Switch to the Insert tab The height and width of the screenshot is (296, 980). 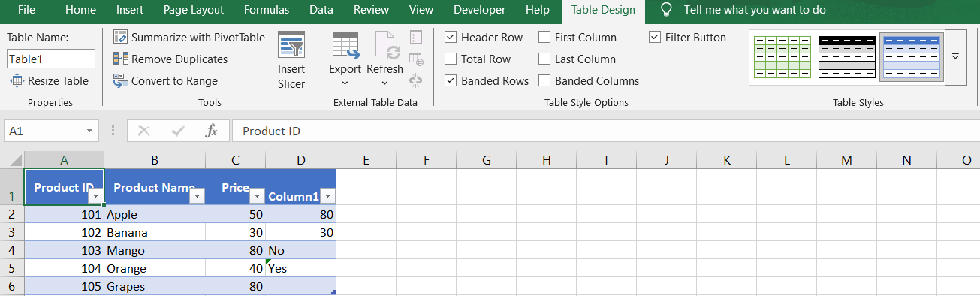pos(130,10)
